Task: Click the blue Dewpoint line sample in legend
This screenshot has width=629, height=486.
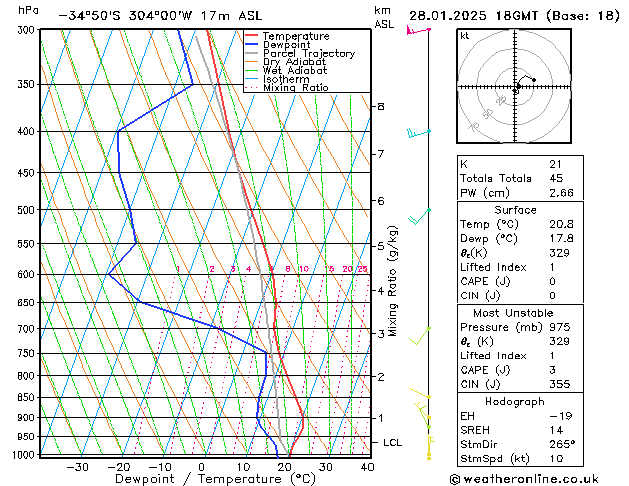Action: [251, 45]
